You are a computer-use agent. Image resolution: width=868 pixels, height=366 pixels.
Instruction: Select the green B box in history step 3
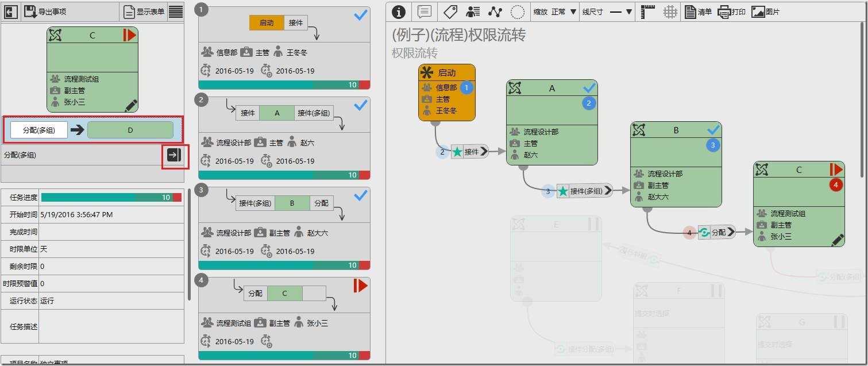point(292,203)
